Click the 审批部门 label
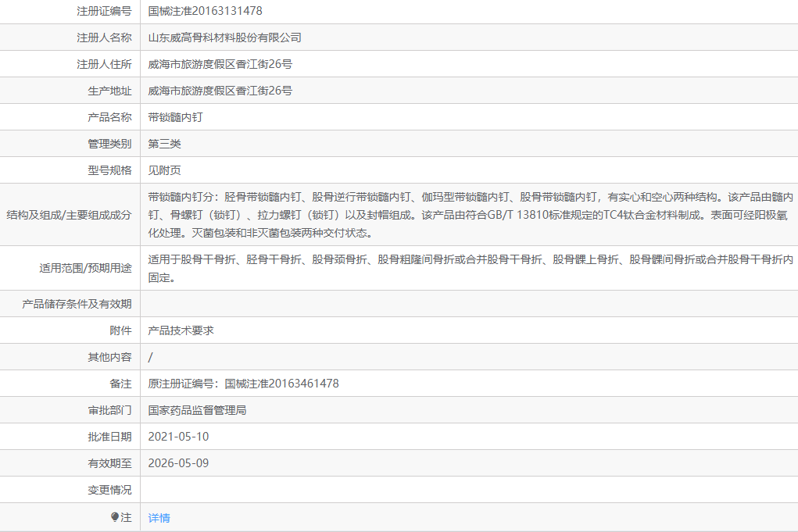 pyautogui.click(x=109, y=410)
